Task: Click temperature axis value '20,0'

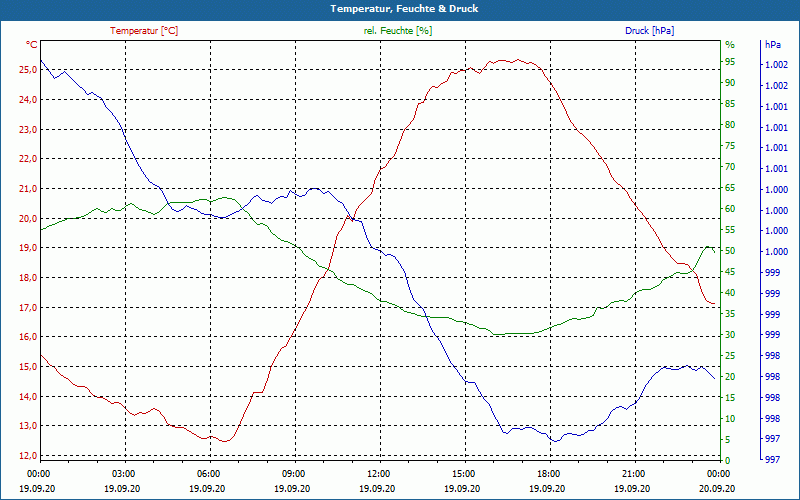Action: 28,218
